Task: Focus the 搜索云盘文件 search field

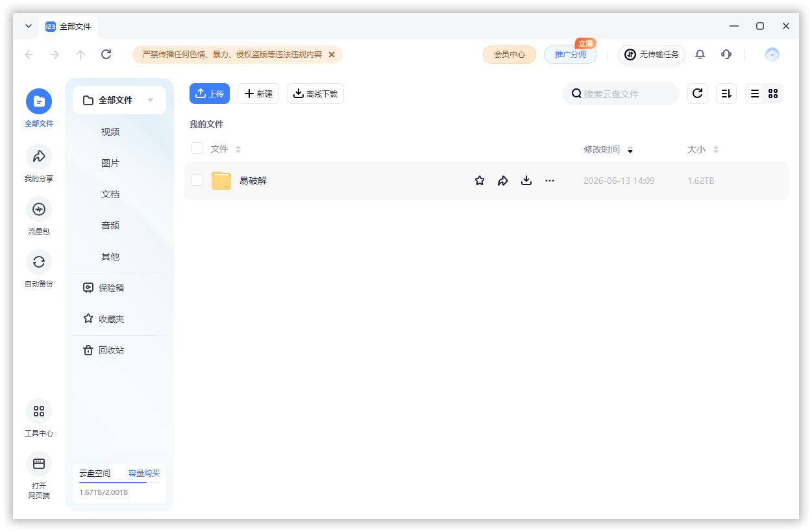Action: point(621,94)
